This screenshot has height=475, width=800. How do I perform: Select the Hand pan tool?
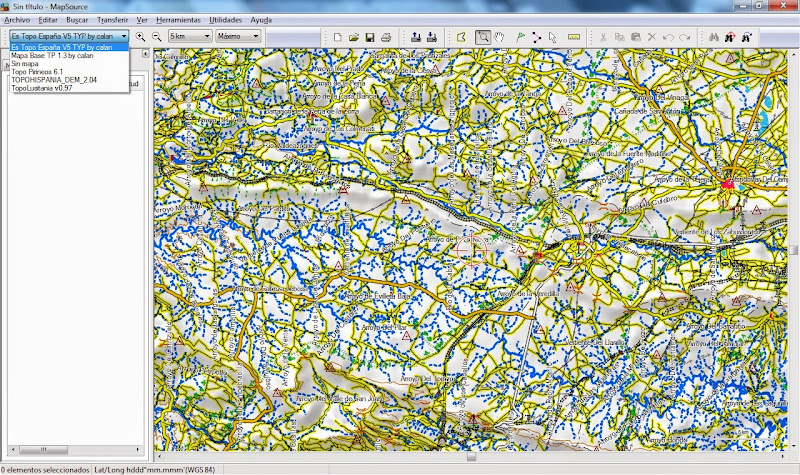[x=499, y=37]
